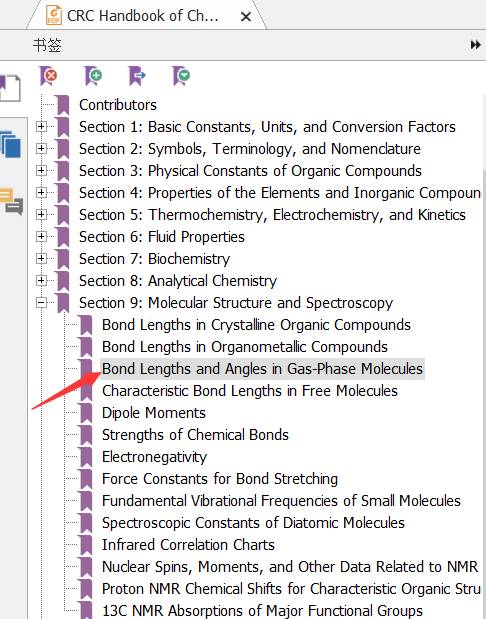
Task: Collapse bookmarks panel with double arrow
Action: (x=475, y=45)
